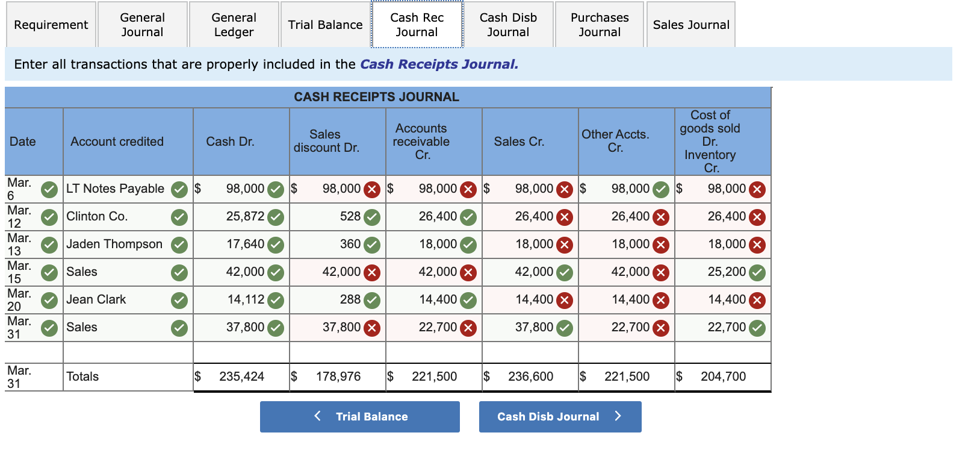Click red X on Mar. 31 Accounts receivable 22,700

pos(468,328)
